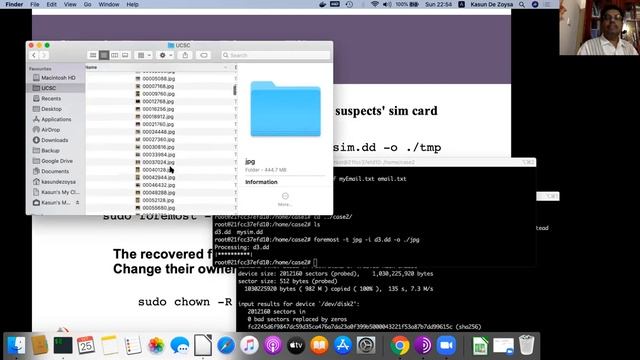640x360 pixels.
Task: Switch Finder to column view
Action: tap(115, 55)
